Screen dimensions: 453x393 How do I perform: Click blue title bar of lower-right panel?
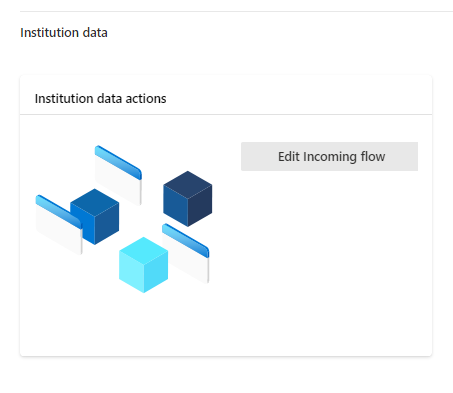click(x=186, y=241)
